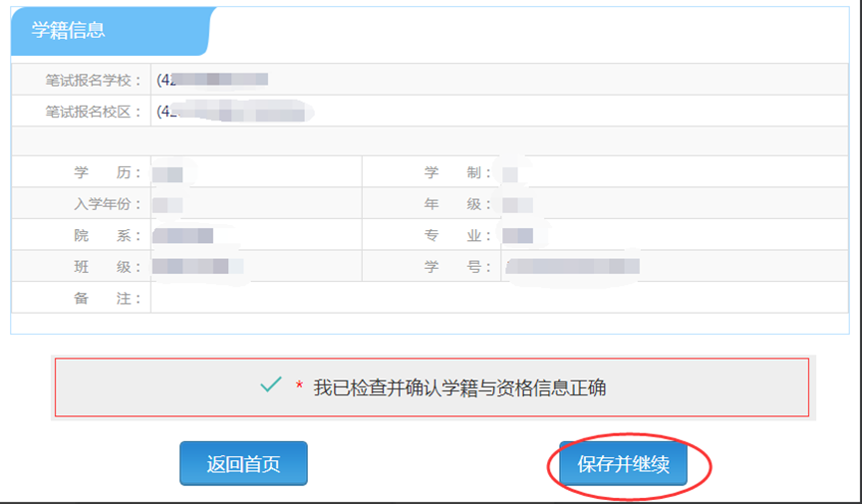Screen dimensions: 862x504
Task: Click the blurred 学制 value
Action: 510,174
